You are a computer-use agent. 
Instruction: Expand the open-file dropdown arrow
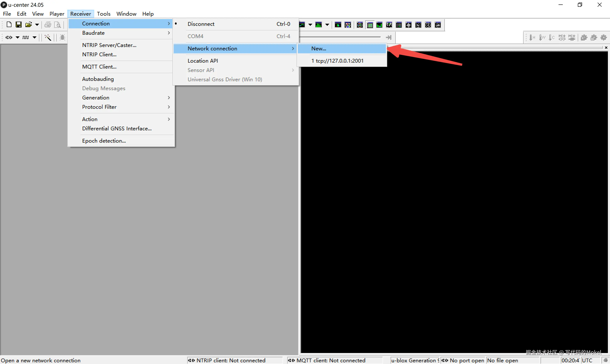pyautogui.click(x=37, y=25)
